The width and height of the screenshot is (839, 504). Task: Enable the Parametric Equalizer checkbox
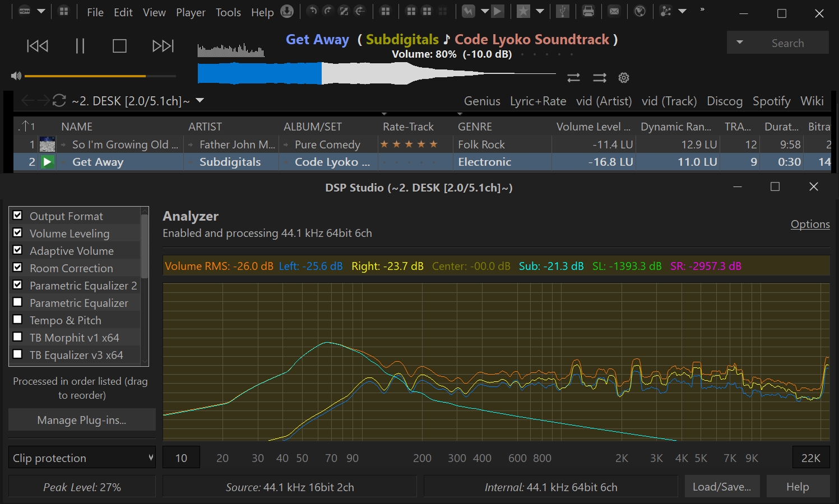point(17,302)
